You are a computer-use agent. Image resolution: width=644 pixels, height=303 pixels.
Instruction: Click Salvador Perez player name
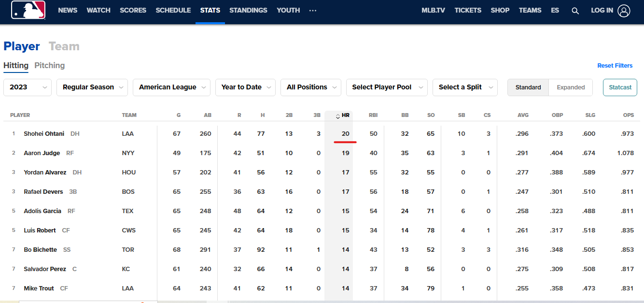(x=45, y=269)
